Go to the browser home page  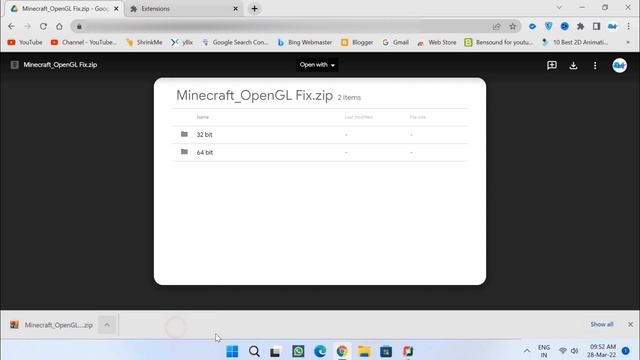(x=59, y=26)
